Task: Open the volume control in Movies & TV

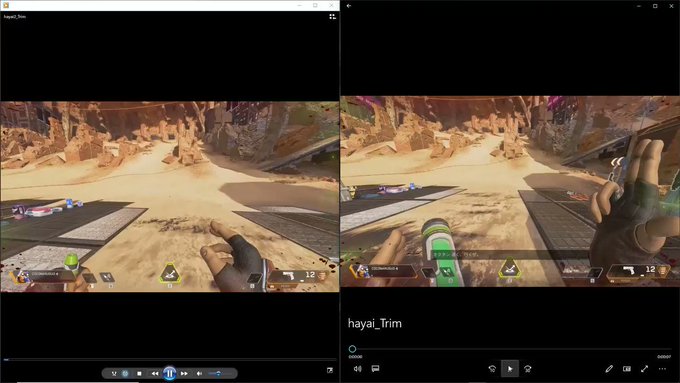Action: (x=357, y=369)
